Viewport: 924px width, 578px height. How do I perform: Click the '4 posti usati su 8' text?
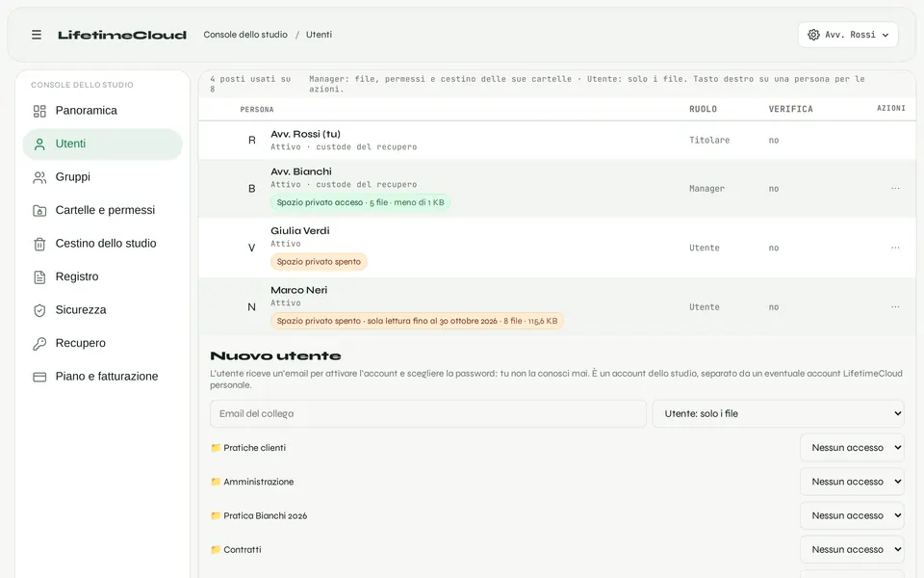250,84
